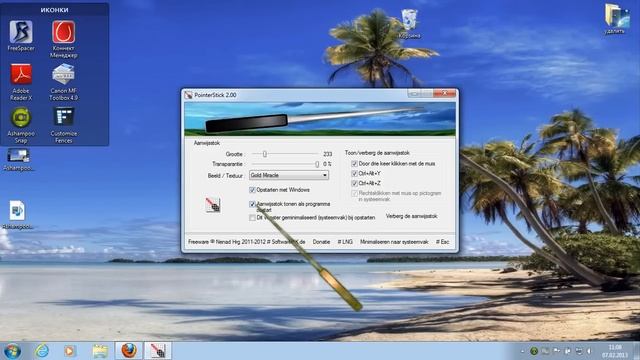Click the Grootte value 233
Image resolution: width=640 pixels, height=360 pixels.
pyautogui.click(x=327, y=154)
